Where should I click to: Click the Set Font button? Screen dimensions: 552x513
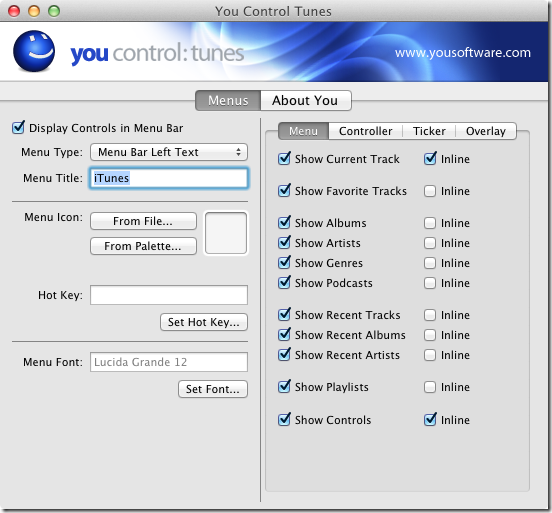pyautogui.click(x=213, y=389)
